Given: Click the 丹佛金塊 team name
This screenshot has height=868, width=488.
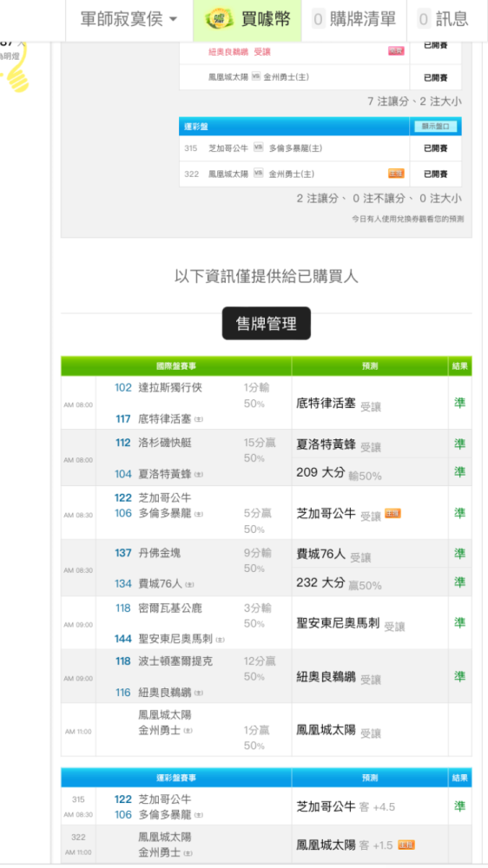Looking at the screenshot, I should (160, 552).
